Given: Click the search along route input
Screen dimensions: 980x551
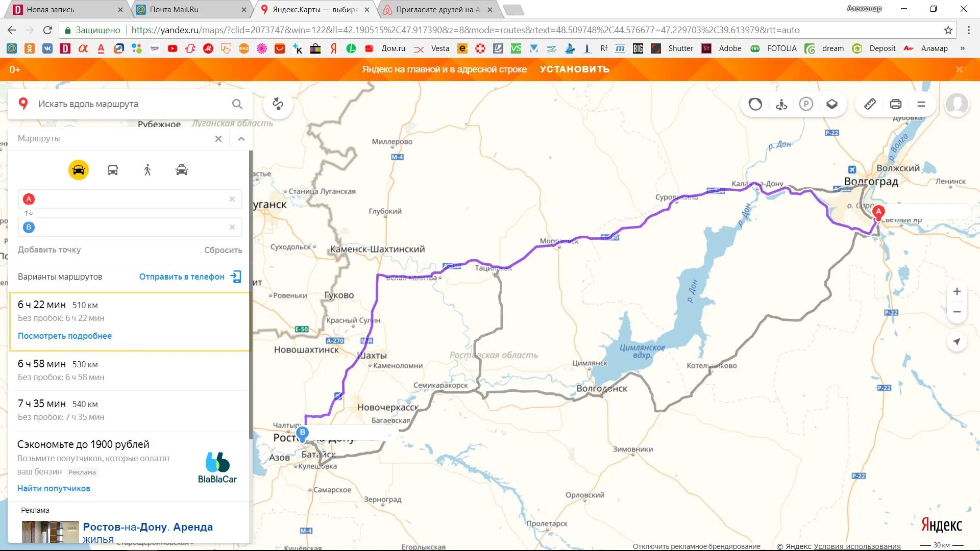Looking at the screenshot, I should [x=130, y=104].
